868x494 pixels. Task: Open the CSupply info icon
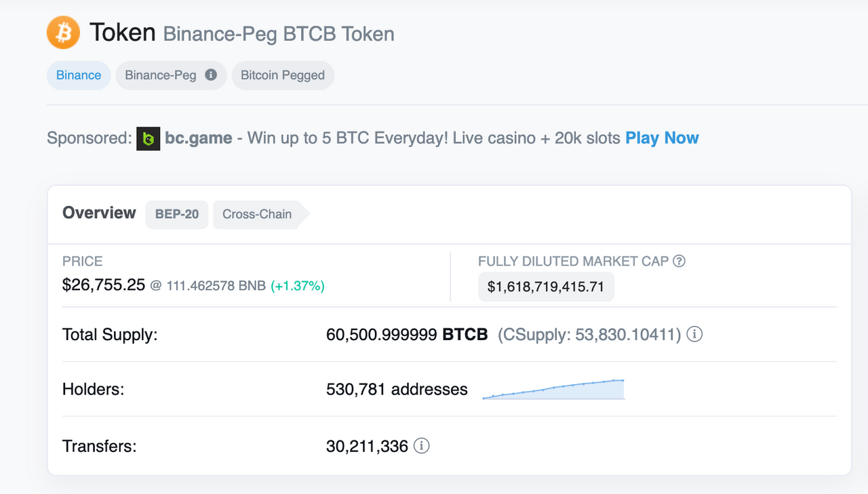(x=694, y=334)
